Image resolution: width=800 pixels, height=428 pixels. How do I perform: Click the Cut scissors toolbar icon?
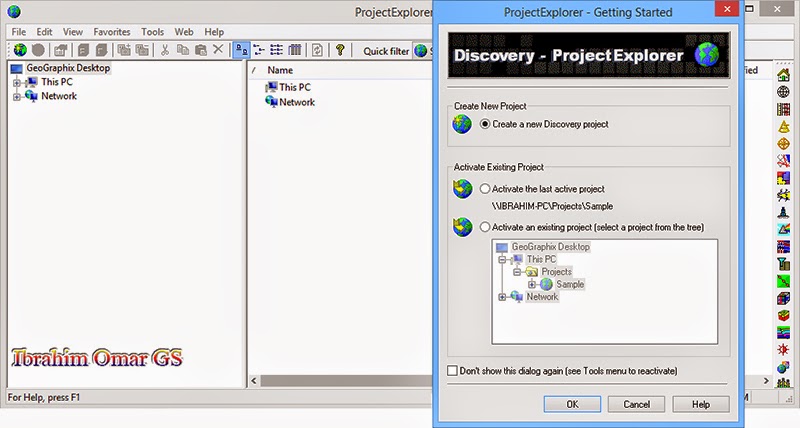pos(165,50)
